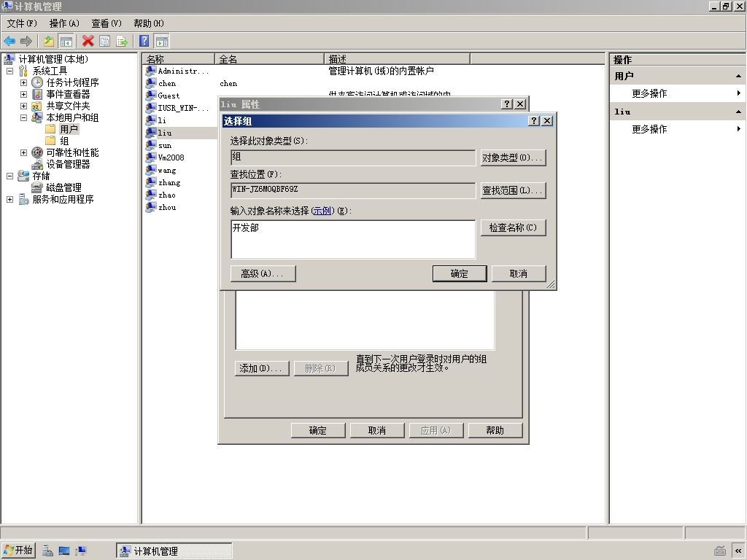The width and height of the screenshot is (747, 560).
Task: Click the keyboard icon in system tray
Action: (x=720, y=551)
